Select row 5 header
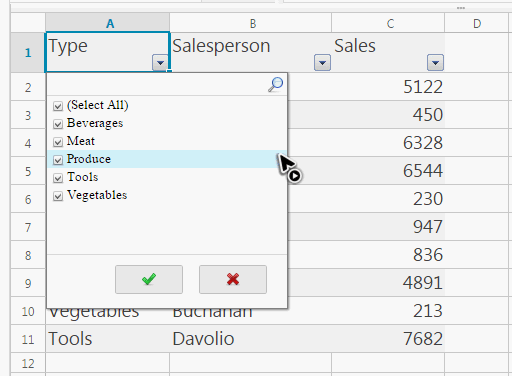This screenshot has height=376, width=512. [28, 171]
